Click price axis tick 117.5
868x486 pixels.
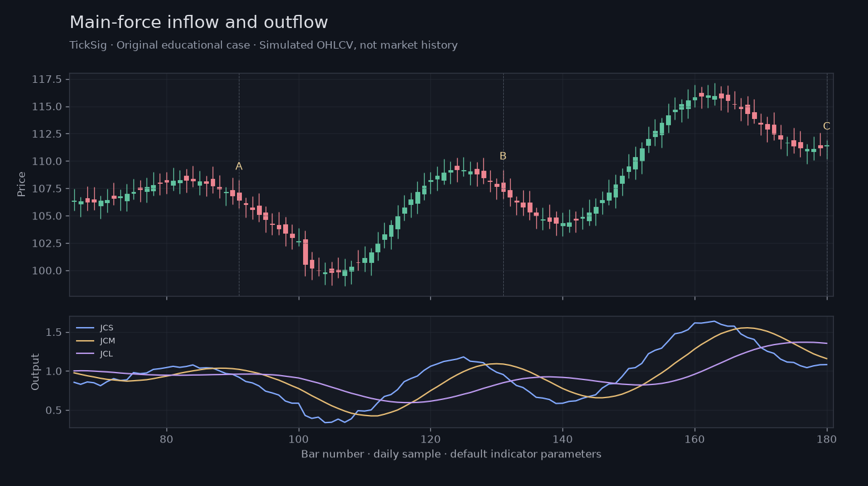[x=47, y=79]
